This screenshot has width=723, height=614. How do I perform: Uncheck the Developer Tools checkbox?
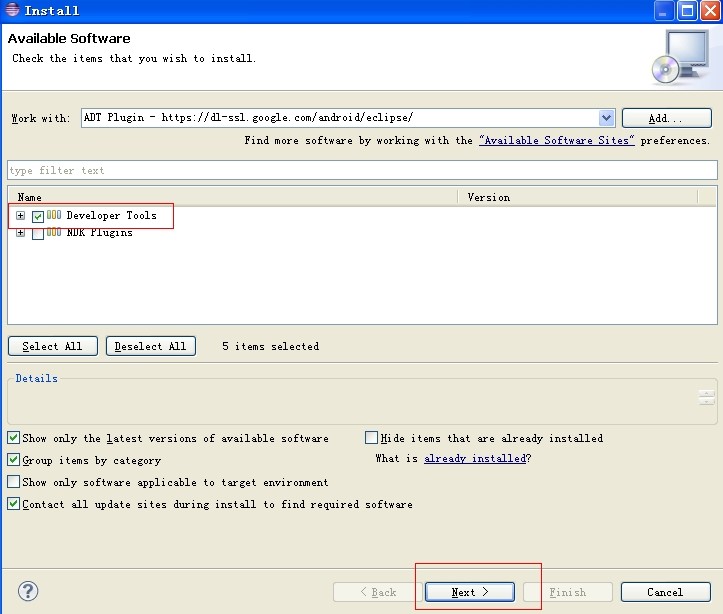38,216
